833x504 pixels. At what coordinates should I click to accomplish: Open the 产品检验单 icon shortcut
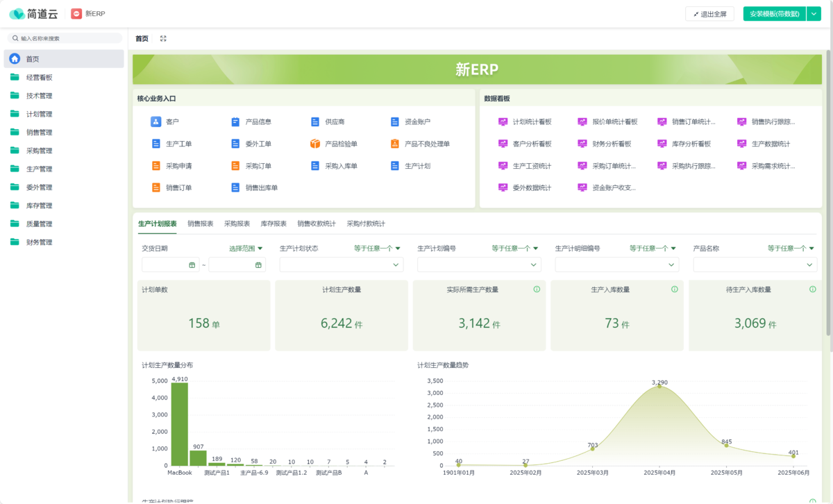click(315, 144)
